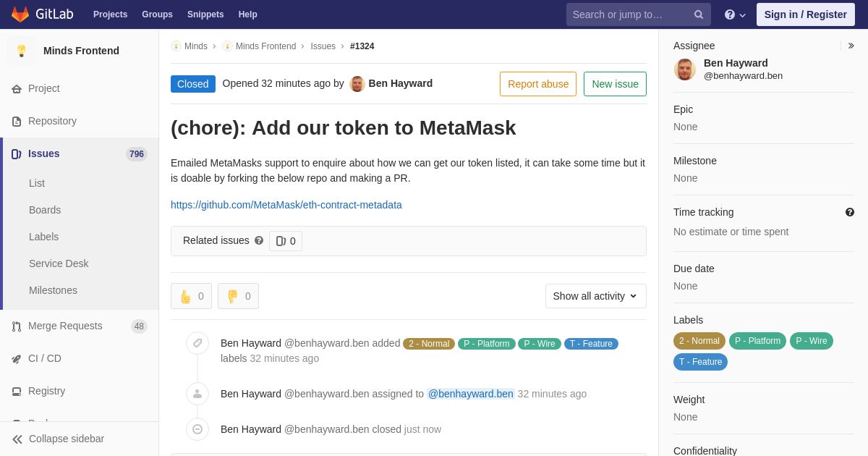
Task: Click the Project home icon in sidebar
Action: (x=17, y=89)
